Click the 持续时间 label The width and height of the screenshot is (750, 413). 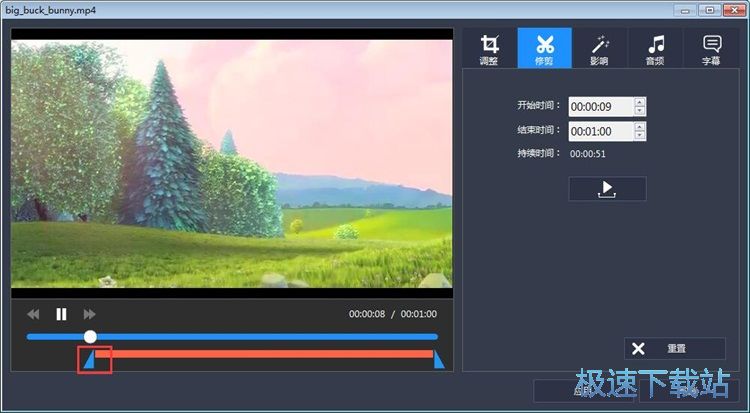click(539, 154)
